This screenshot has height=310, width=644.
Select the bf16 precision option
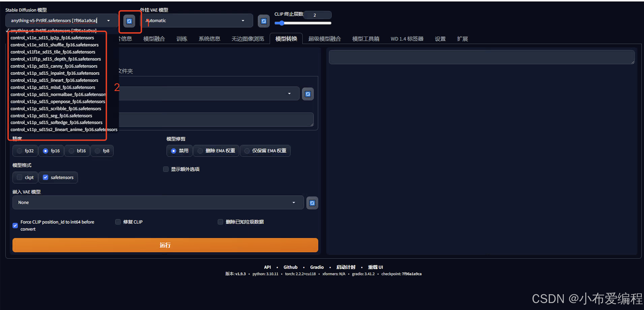click(72, 151)
